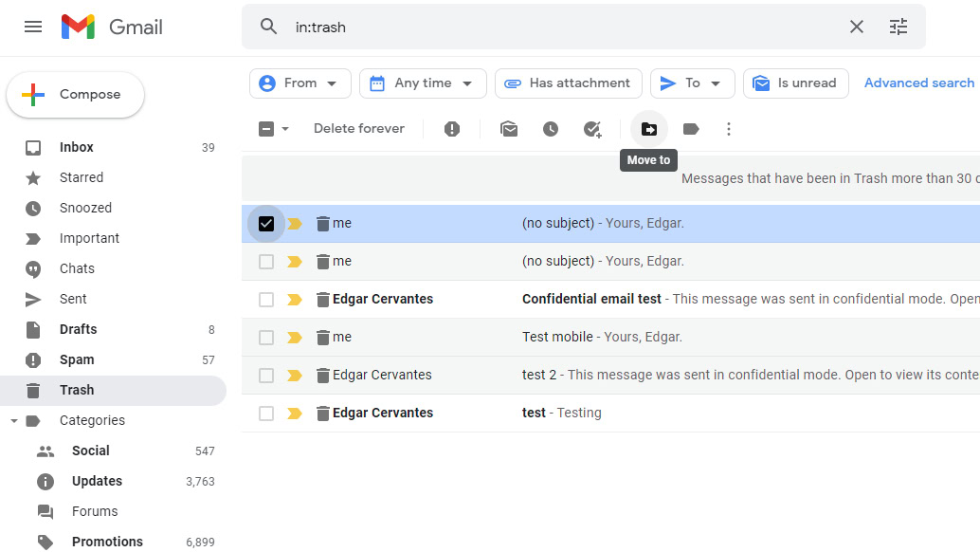Open the Any time filter dropdown

pos(422,83)
